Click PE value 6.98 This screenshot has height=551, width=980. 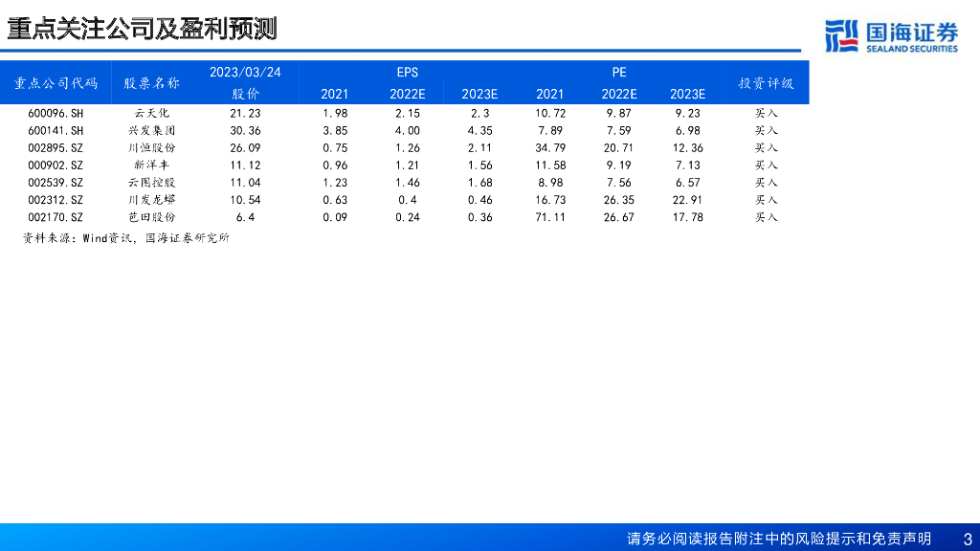[x=687, y=130]
